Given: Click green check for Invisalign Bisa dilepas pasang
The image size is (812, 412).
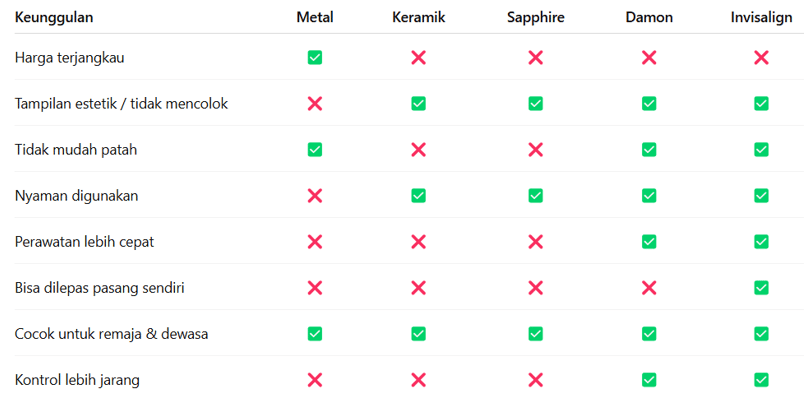Looking at the screenshot, I should pyautogui.click(x=761, y=288).
